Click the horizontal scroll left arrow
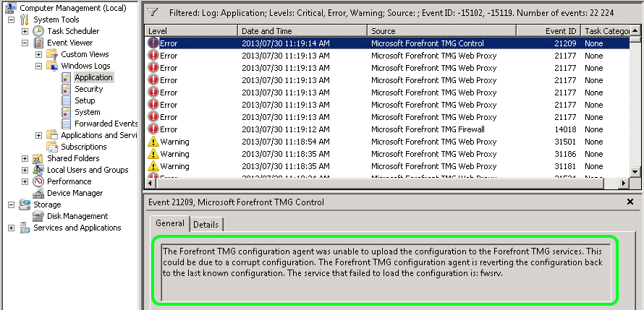This screenshot has width=644, height=310. 151,183
